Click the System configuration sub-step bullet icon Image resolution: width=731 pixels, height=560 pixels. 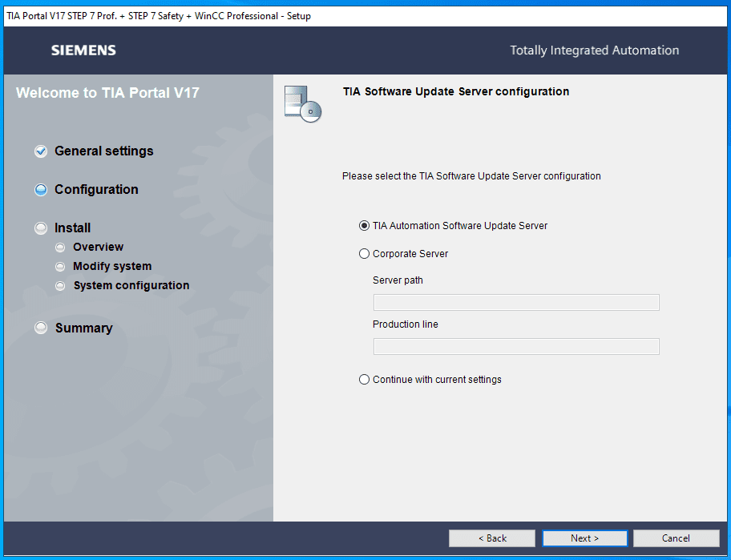(60, 285)
